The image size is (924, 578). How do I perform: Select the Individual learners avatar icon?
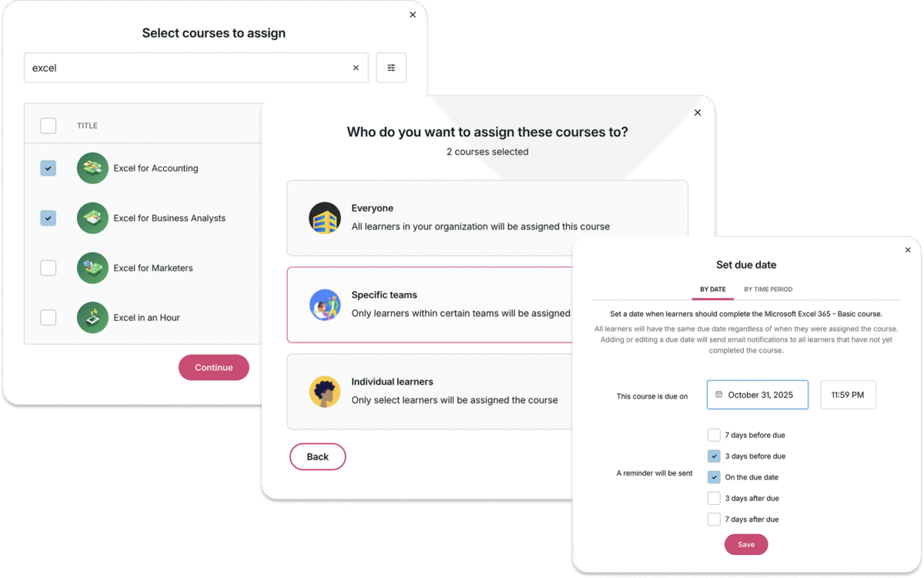pos(325,391)
